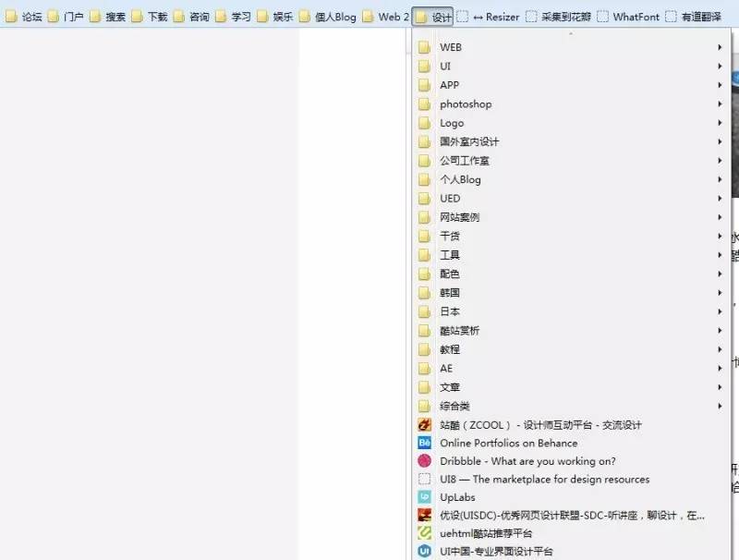Click the pink Dribbble ball icon

click(x=423, y=461)
